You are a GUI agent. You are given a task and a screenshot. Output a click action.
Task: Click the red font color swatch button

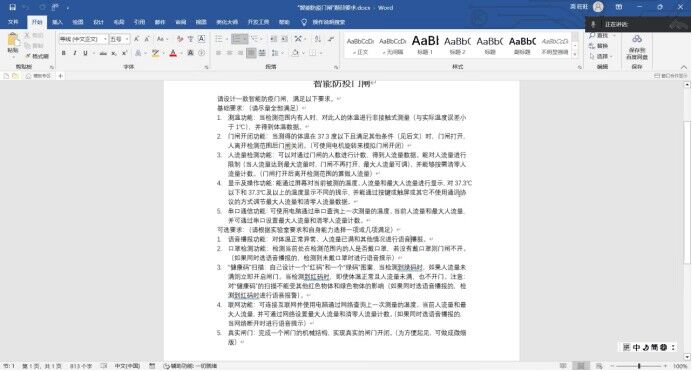173,53
